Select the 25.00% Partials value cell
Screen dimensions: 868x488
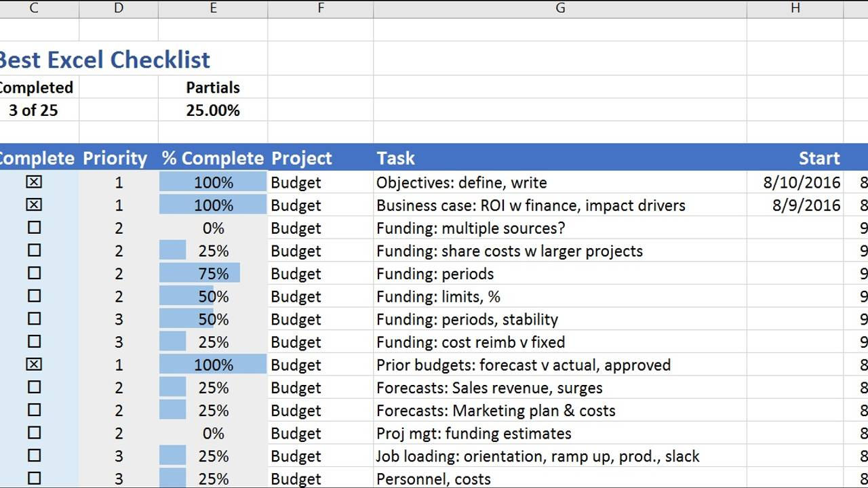213,110
